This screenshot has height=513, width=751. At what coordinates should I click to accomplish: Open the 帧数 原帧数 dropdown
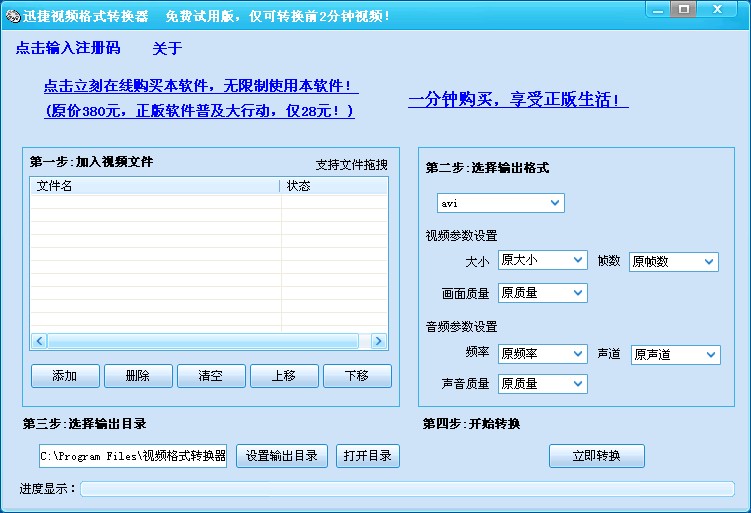(x=673, y=262)
